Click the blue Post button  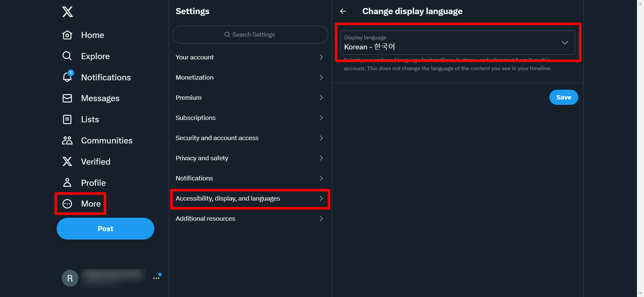(105, 229)
